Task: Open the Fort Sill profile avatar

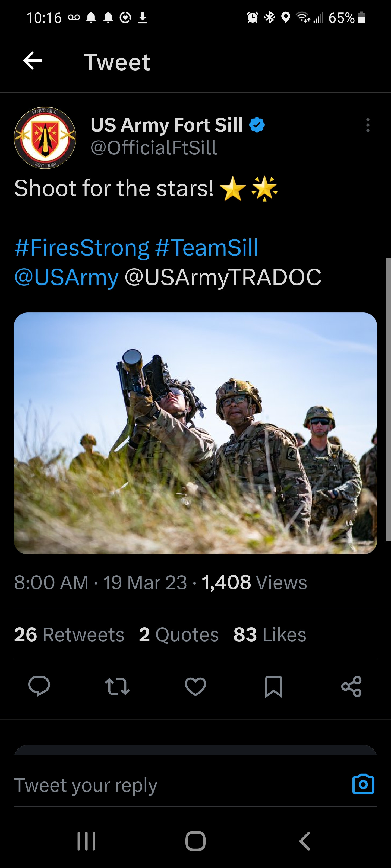Action: tap(45, 138)
